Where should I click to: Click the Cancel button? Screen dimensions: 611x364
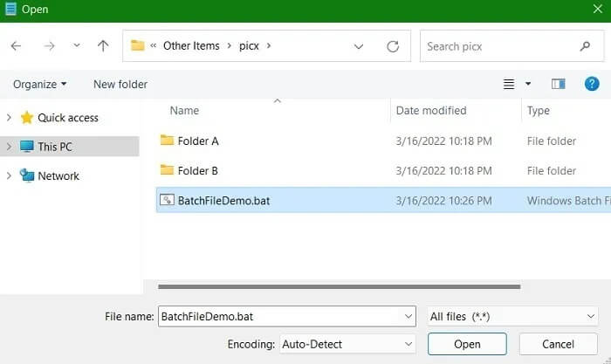[558, 344]
